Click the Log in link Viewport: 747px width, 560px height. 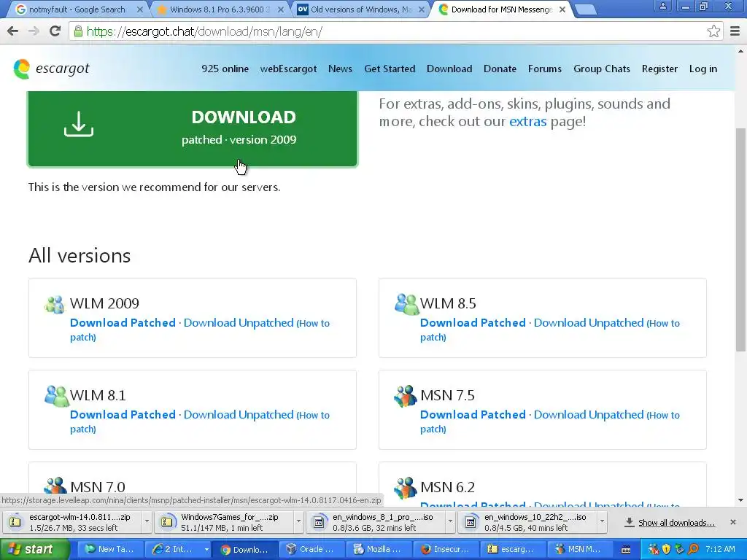[703, 69]
